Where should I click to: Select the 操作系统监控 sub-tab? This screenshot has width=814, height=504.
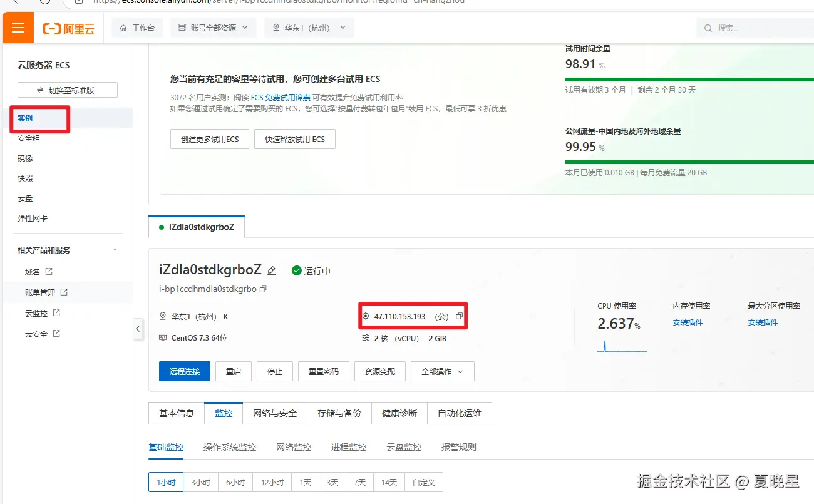point(230,447)
